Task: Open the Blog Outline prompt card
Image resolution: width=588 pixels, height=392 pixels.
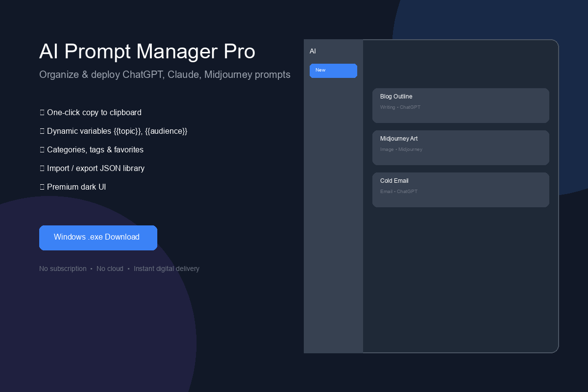Action: pyautogui.click(x=461, y=105)
